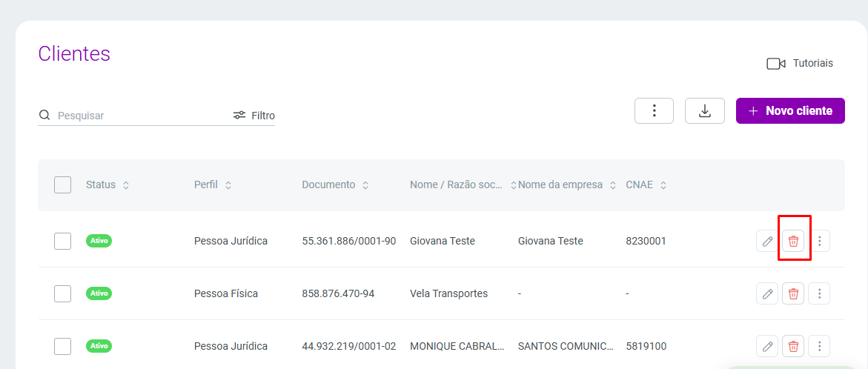Sort by the Status column

tap(107, 184)
